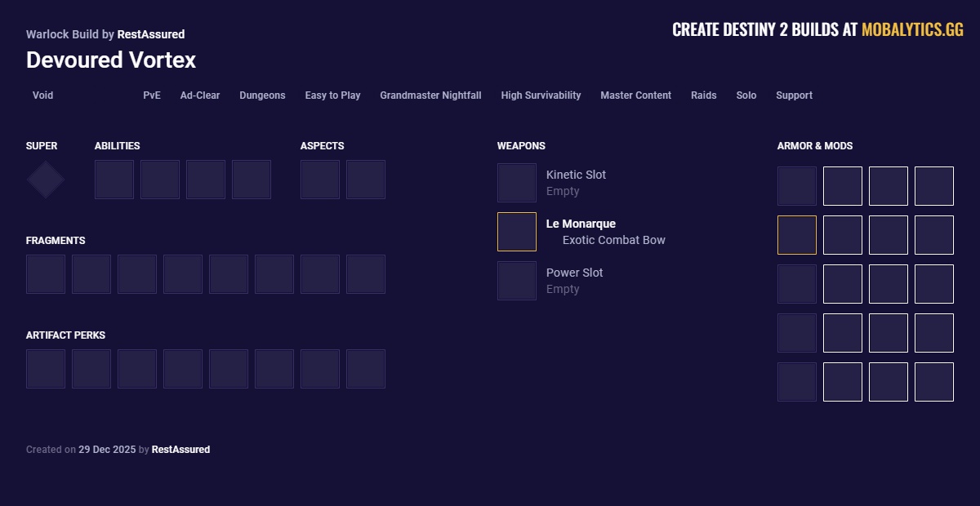Click the Ad-Clear tag
Image resolution: width=980 pixels, height=506 pixels.
[200, 95]
